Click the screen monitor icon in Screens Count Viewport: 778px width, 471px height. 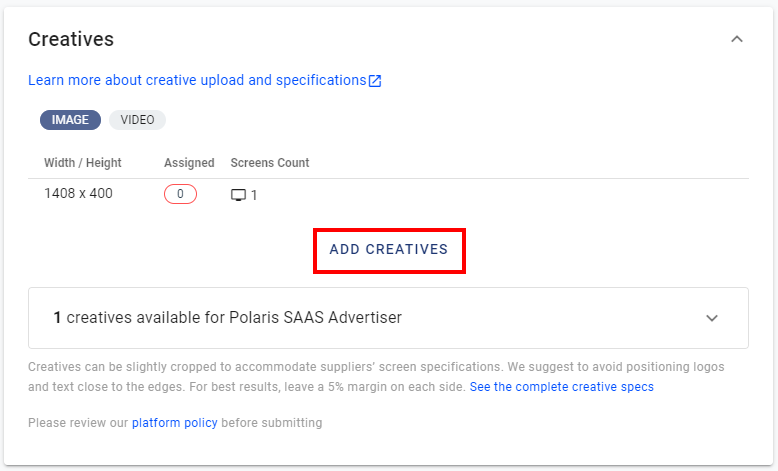(239, 195)
